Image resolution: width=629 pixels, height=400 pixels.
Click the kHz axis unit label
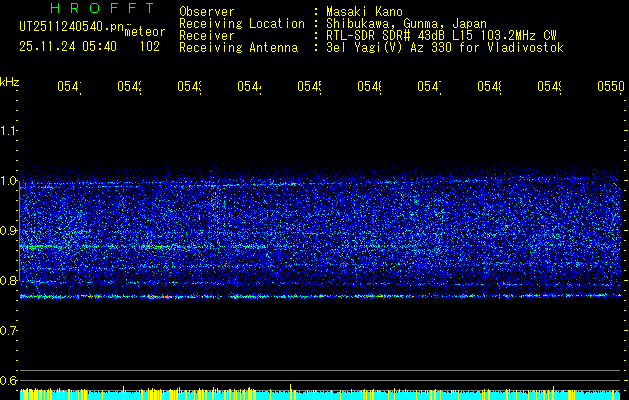[x=10, y=82]
